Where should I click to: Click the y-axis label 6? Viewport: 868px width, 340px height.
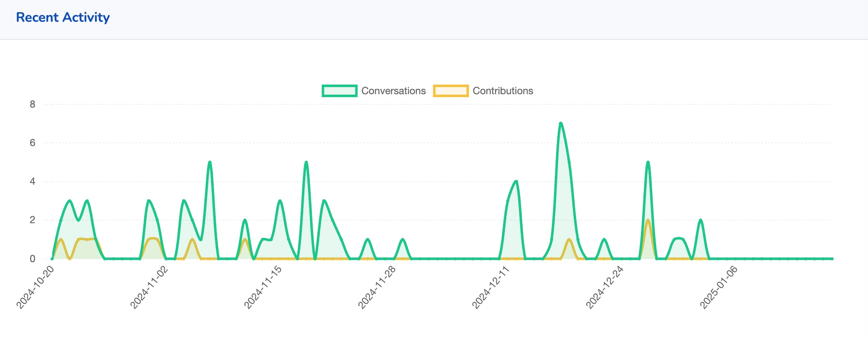(x=33, y=143)
